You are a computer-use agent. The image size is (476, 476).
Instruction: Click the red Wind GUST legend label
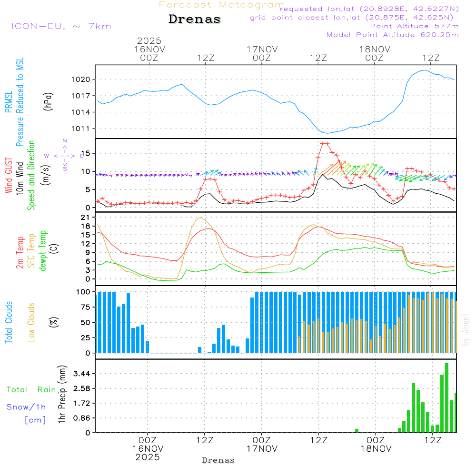pyautogui.click(x=8, y=175)
